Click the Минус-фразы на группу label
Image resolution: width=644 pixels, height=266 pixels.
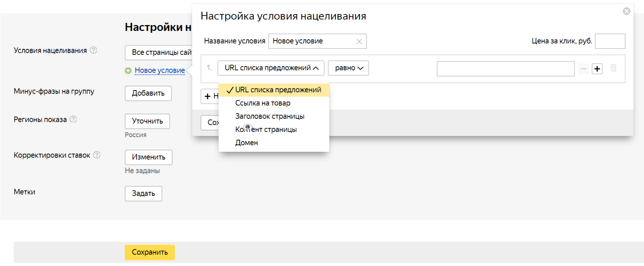pyautogui.click(x=54, y=91)
